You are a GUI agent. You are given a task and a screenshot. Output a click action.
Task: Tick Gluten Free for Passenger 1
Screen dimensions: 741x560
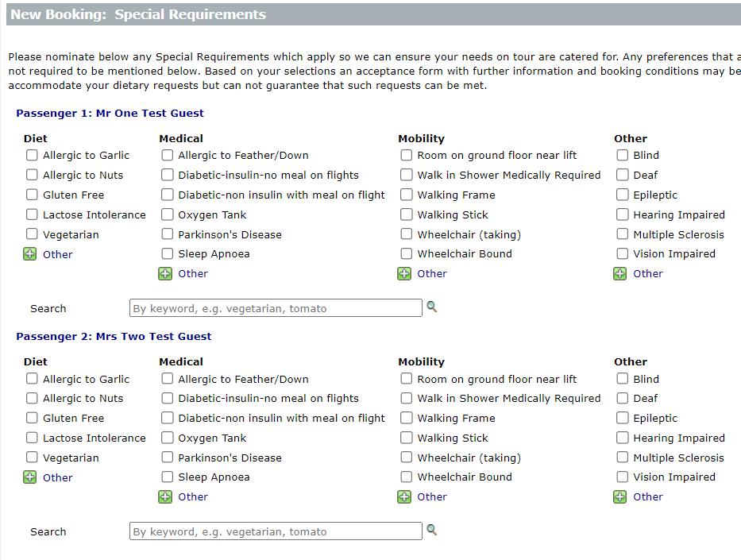point(32,195)
